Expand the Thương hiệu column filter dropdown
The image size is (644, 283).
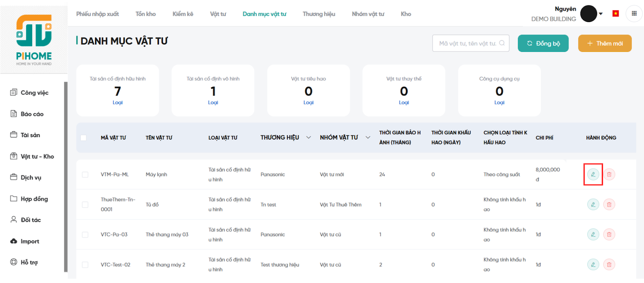(309, 137)
